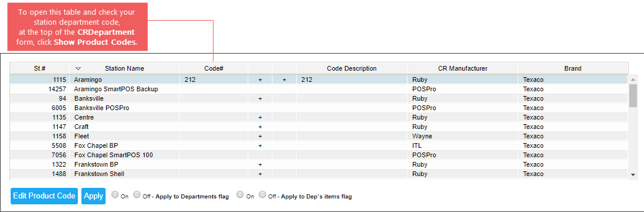Click the first plus icon in Aramingo row
Image resolution: width=644 pixels, height=212 pixels.
pos(260,79)
